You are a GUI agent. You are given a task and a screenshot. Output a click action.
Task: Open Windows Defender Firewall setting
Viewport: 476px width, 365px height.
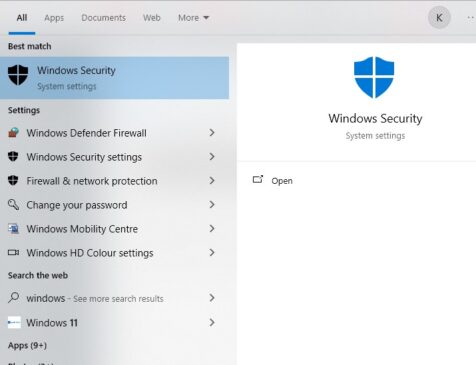pos(114,133)
